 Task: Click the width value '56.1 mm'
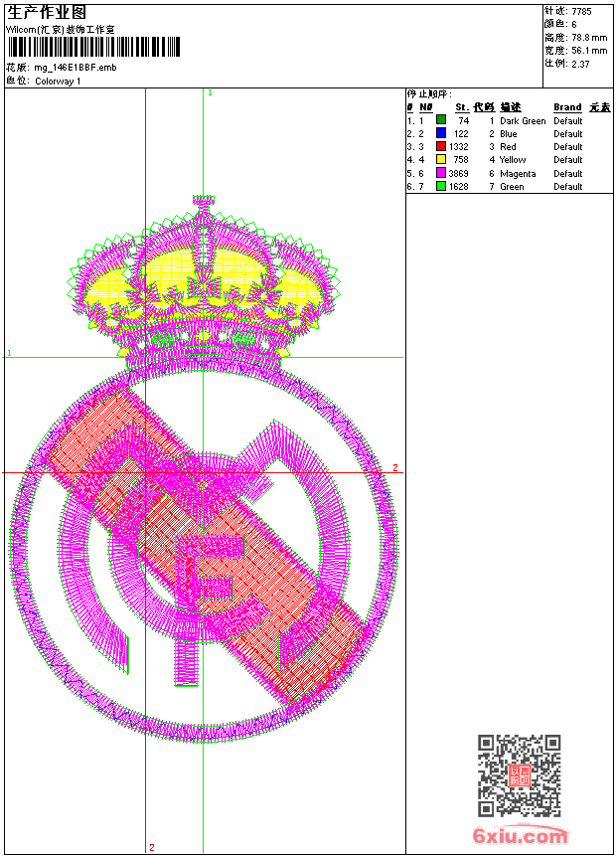pyautogui.click(x=589, y=51)
